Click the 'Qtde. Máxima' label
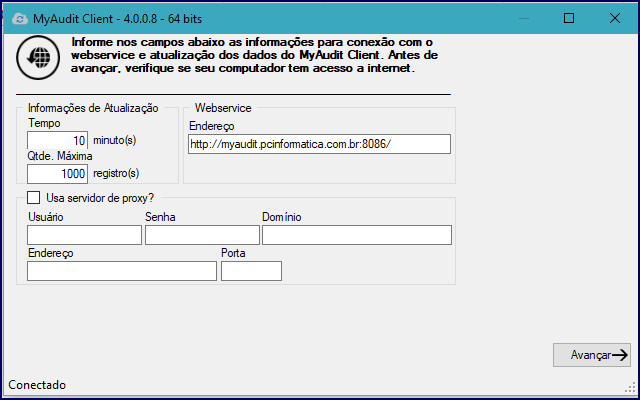640x400 pixels. (60, 156)
